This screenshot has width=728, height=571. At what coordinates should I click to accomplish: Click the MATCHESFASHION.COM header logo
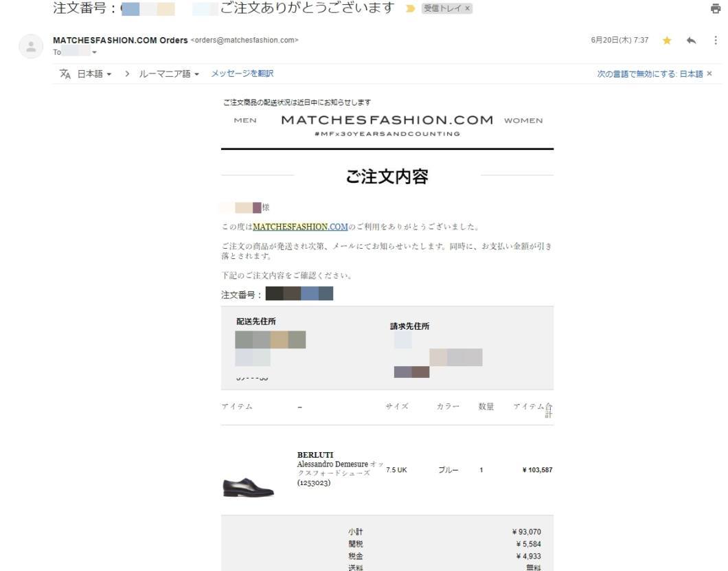pyautogui.click(x=387, y=120)
